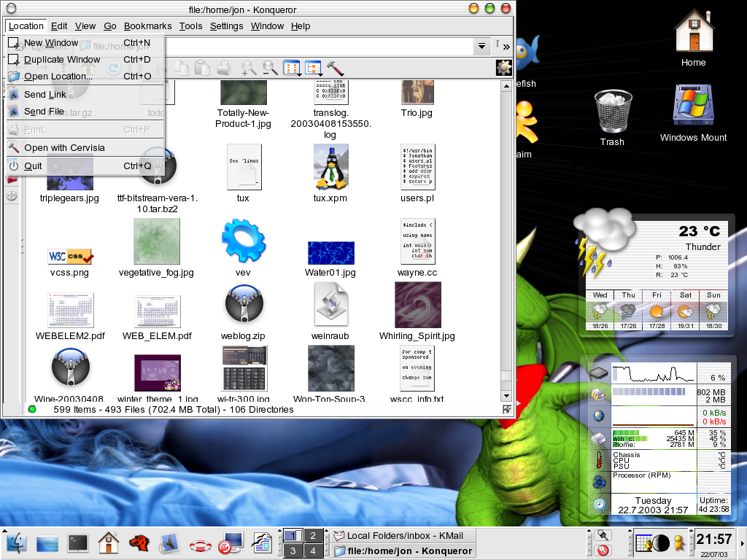Click the Finder-face K menu icon in panel
Image resolution: width=747 pixels, height=560 pixels.
(x=17, y=542)
